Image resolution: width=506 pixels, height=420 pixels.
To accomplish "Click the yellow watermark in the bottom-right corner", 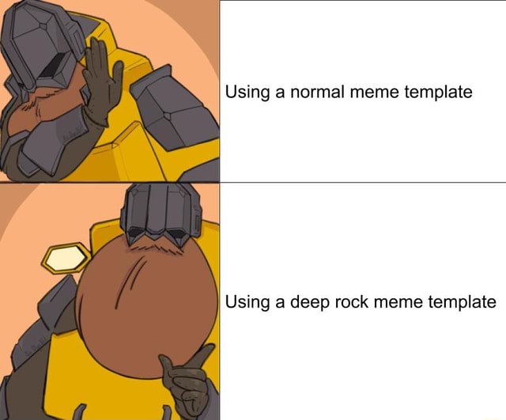I will [493, 418].
